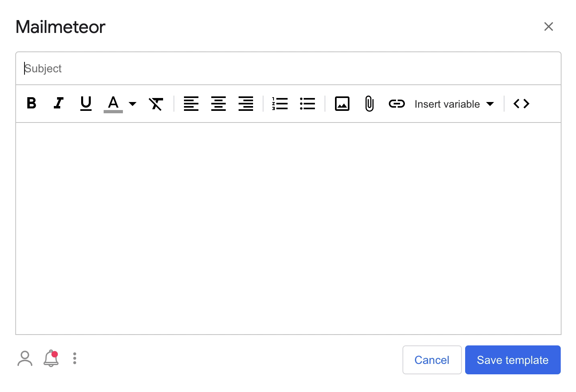
Task: Insert a bulleted list
Action: click(307, 104)
